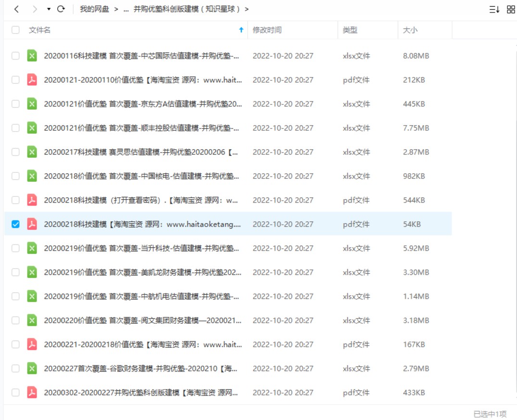The width and height of the screenshot is (517, 420).
Task: Select the 阅文集团财务建模 file name
Action: tap(142, 320)
